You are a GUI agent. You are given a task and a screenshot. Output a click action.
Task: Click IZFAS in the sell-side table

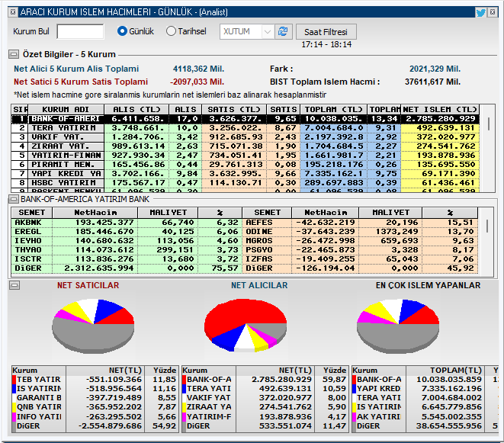(x=259, y=259)
